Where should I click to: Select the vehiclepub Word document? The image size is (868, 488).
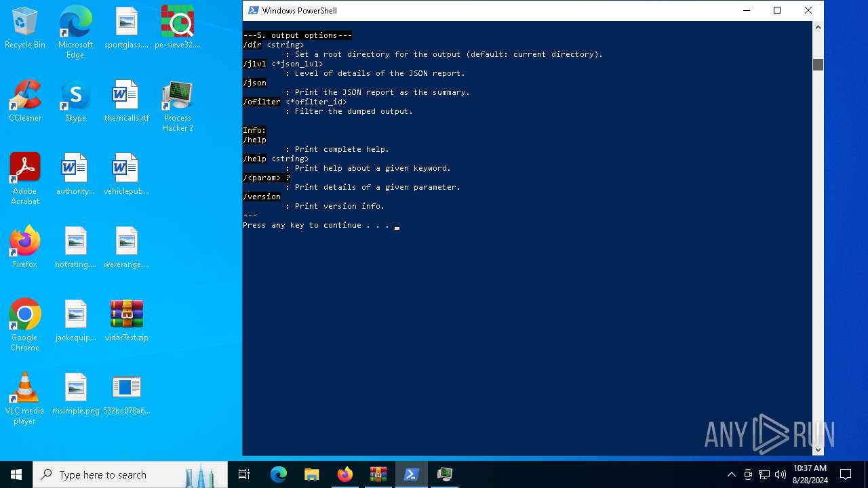(127, 175)
